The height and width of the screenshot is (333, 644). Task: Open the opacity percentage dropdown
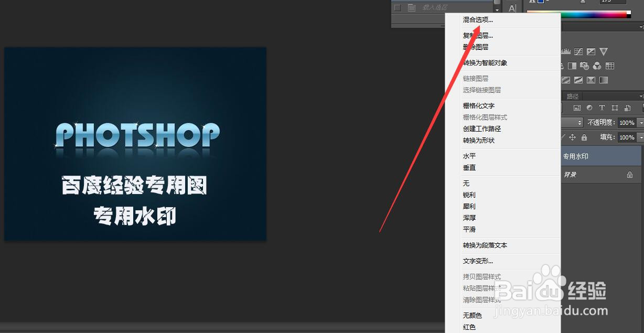click(x=641, y=123)
